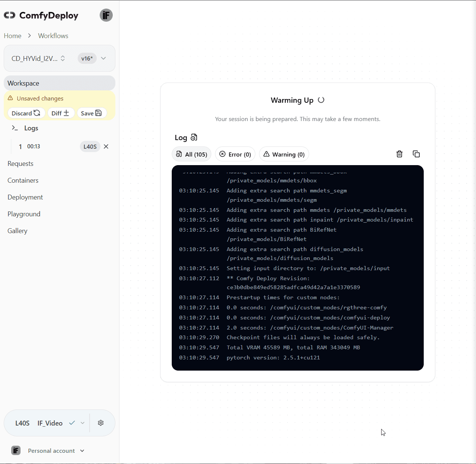Copy logs using the copy icon
This screenshot has height=464, width=476.
point(416,154)
